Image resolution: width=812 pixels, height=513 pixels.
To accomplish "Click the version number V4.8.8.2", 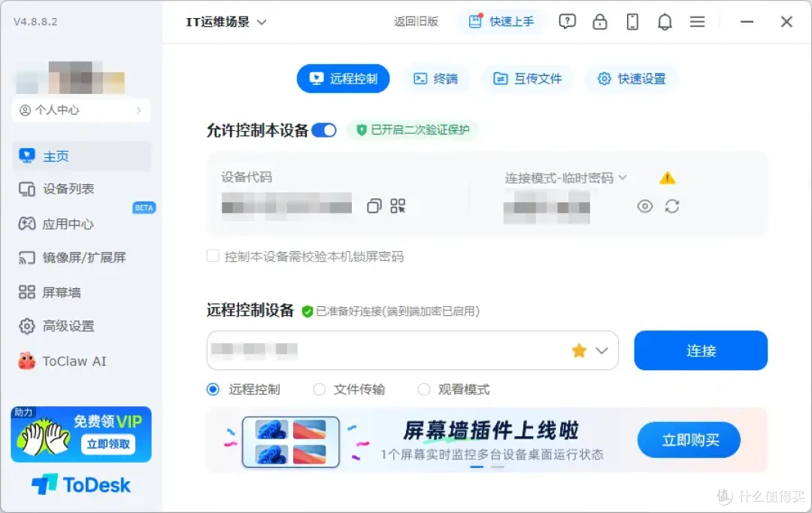I will coord(35,22).
